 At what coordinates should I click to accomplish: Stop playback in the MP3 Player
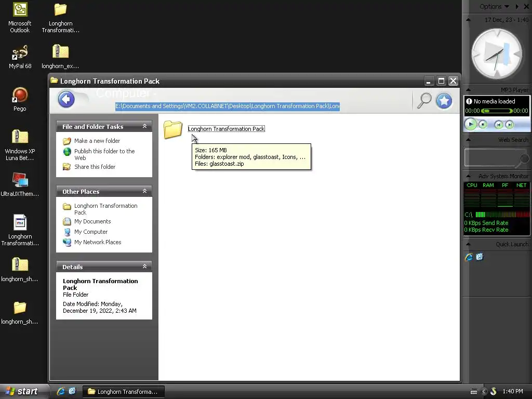tap(483, 125)
